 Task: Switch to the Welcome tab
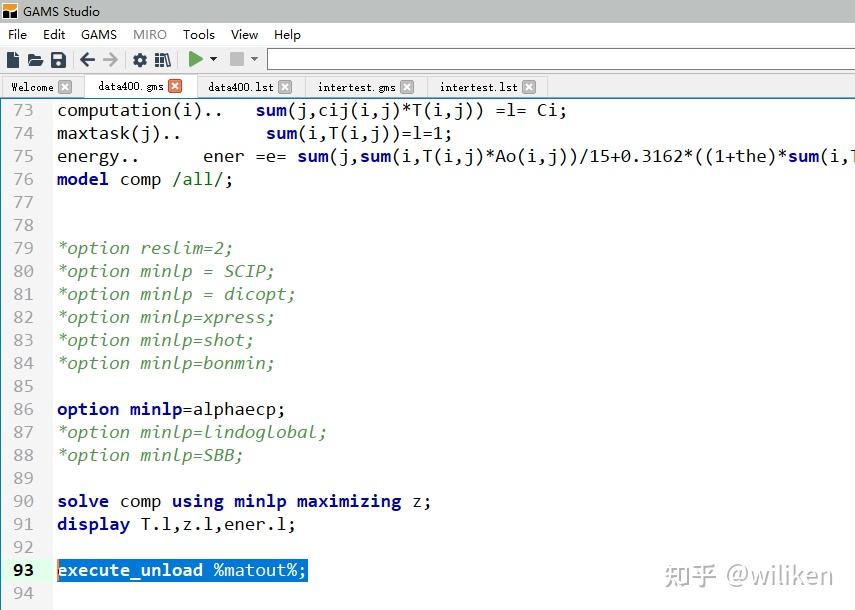(x=33, y=87)
